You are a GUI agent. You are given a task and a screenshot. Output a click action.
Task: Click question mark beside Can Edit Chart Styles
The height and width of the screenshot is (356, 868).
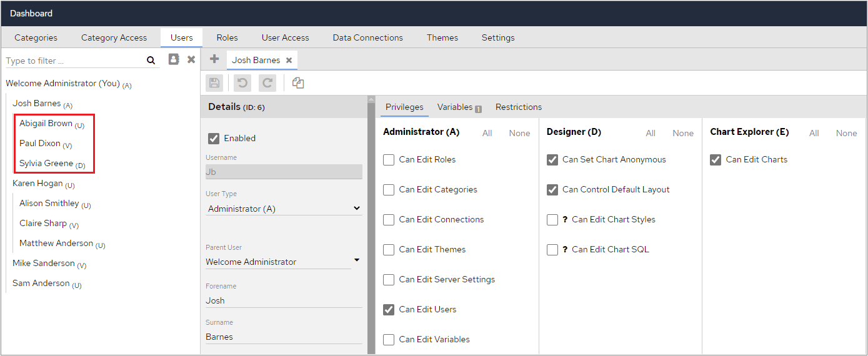click(565, 219)
